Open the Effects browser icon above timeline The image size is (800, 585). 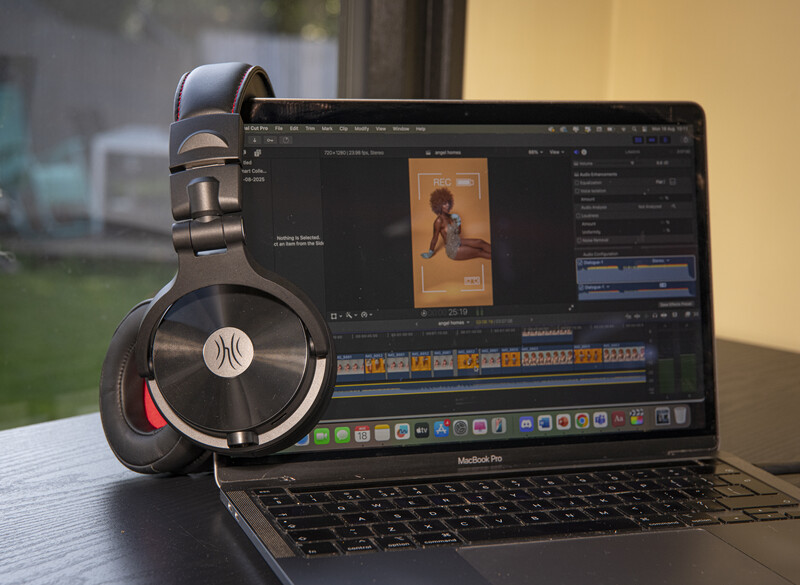[687, 314]
